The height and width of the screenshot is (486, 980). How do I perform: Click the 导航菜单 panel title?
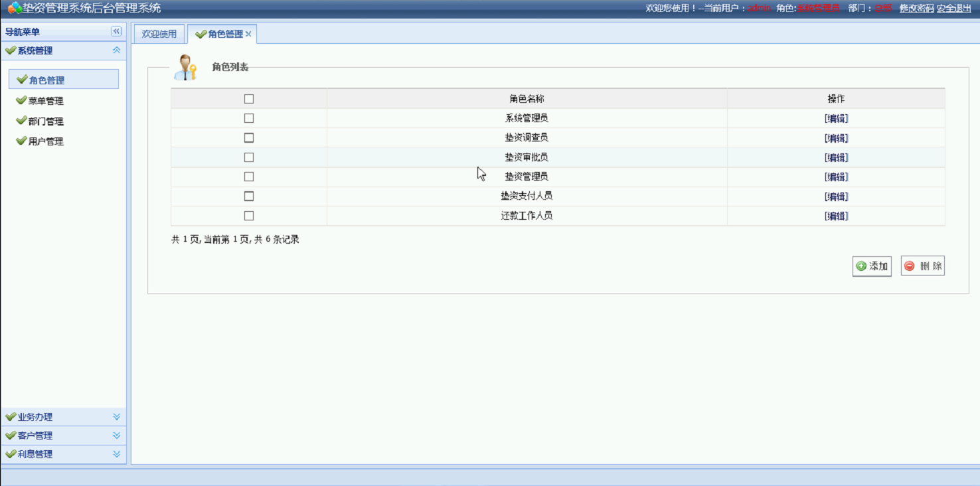tap(23, 32)
